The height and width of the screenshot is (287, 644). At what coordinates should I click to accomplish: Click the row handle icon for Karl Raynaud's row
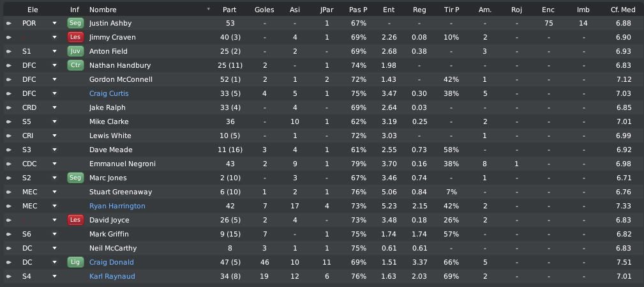[9, 276]
